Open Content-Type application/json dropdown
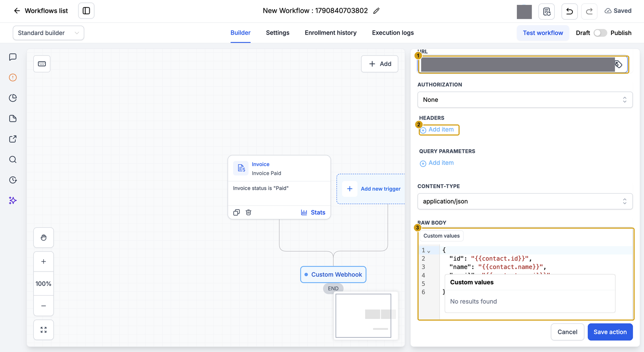The image size is (644, 352). pos(525,202)
